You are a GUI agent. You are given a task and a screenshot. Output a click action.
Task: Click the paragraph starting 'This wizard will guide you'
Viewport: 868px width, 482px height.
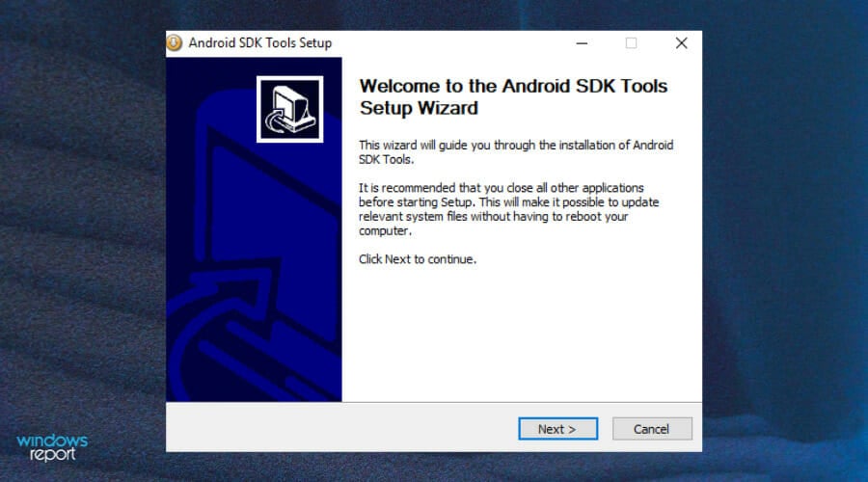point(516,152)
